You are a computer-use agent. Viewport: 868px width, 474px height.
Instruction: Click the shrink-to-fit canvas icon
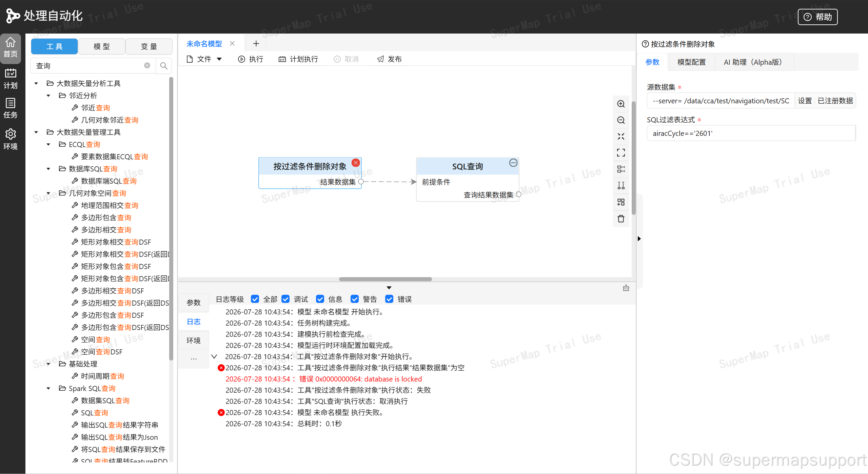(621, 136)
